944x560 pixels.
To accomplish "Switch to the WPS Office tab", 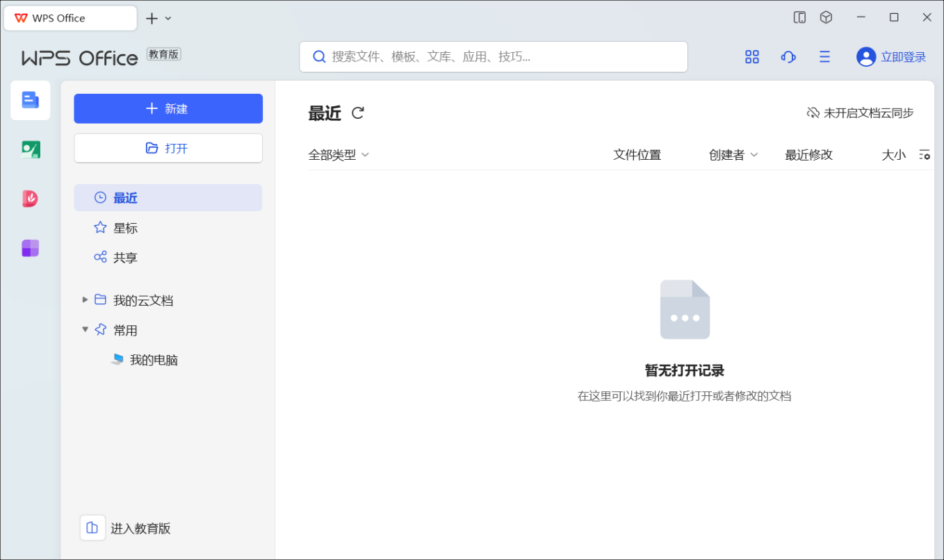I will click(x=70, y=17).
